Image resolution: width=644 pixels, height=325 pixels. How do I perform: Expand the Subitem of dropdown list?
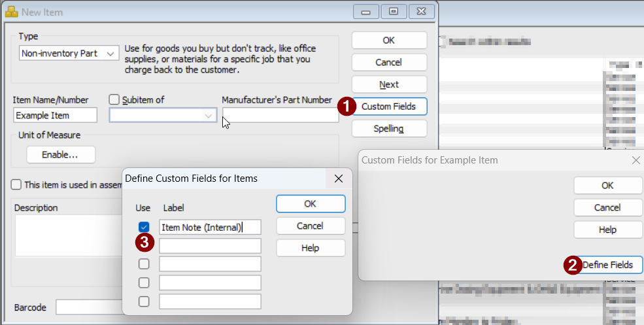click(208, 116)
